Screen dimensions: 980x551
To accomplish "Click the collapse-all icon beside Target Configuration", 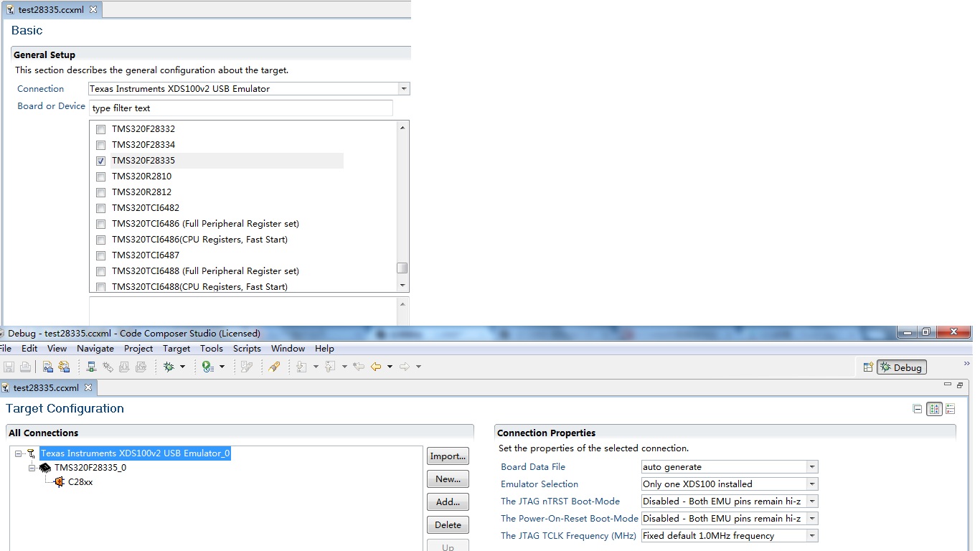I will point(918,409).
